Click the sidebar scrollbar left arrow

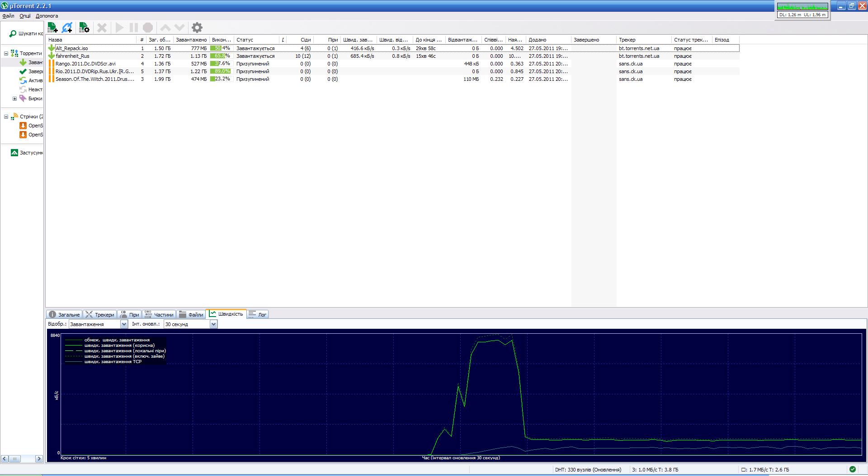coord(5,459)
